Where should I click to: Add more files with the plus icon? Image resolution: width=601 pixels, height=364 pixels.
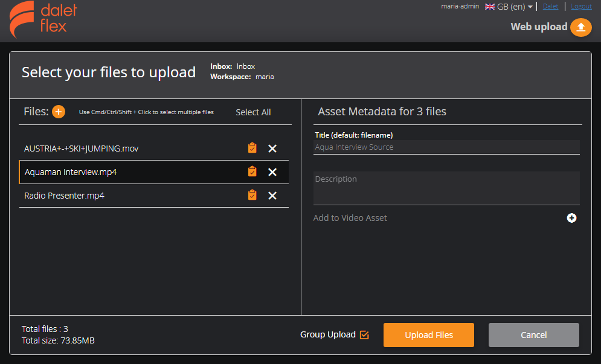tap(59, 112)
